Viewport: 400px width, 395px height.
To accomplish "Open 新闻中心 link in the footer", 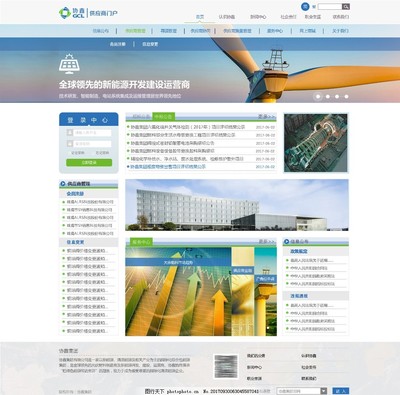I will click(x=254, y=367).
